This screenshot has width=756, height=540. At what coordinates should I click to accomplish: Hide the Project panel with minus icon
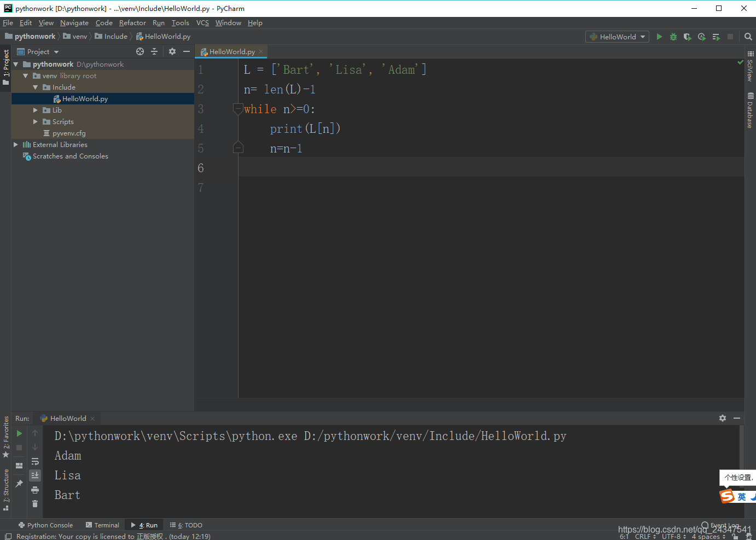[x=187, y=51]
